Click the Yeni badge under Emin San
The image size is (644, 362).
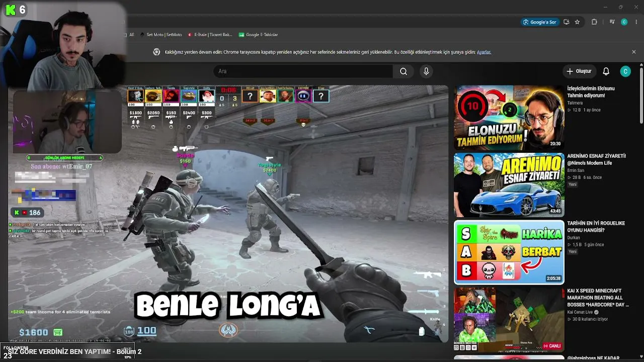click(x=573, y=185)
